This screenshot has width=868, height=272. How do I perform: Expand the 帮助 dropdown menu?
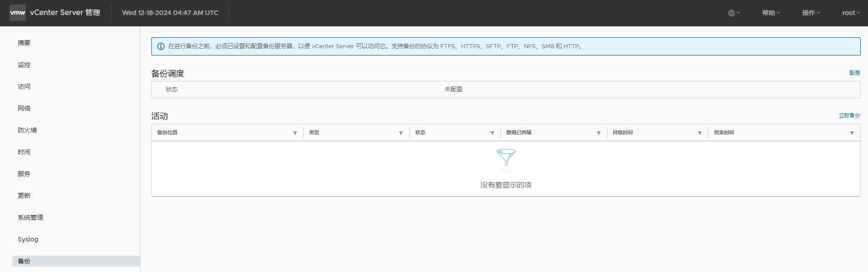pos(771,13)
